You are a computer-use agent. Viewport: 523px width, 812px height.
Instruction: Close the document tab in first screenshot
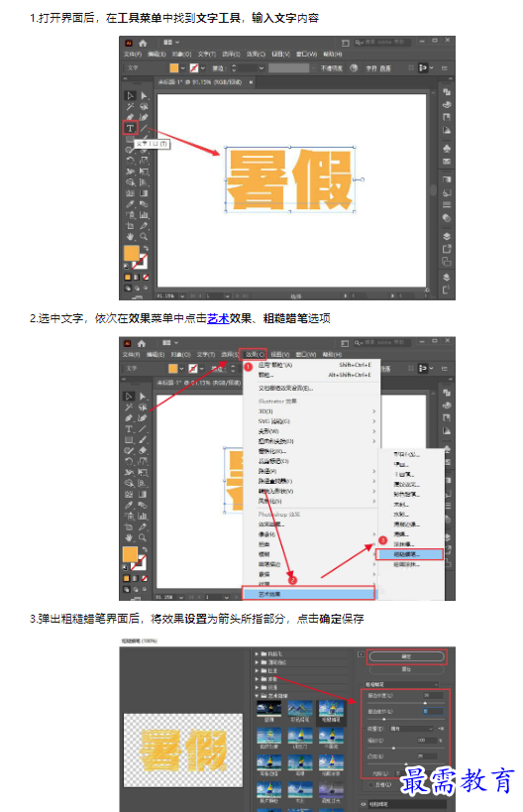[x=251, y=82]
